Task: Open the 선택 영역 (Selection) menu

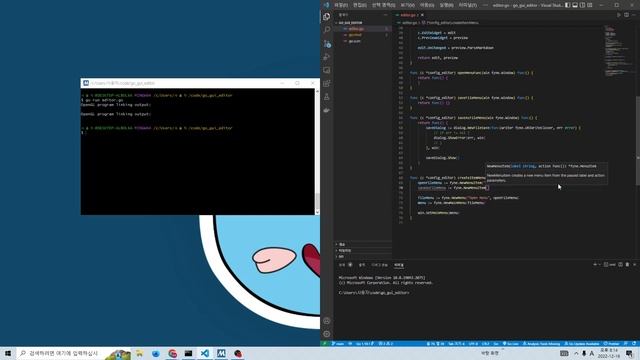Action: click(x=383, y=5)
